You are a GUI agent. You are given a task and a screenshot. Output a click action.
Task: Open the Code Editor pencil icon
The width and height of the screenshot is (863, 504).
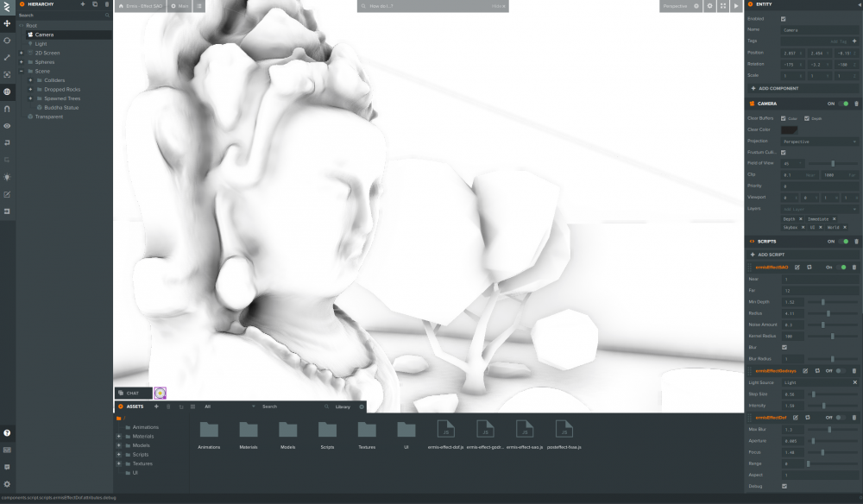click(x=7, y=194)
